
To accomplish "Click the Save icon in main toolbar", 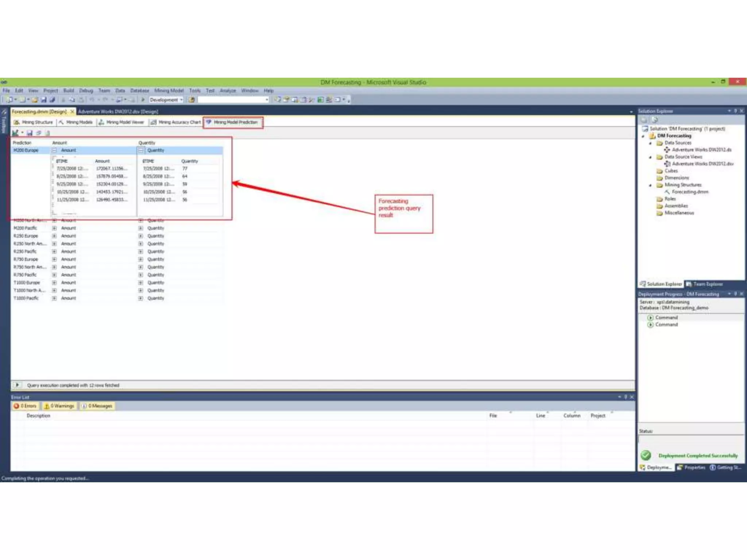I will (43, 100).
